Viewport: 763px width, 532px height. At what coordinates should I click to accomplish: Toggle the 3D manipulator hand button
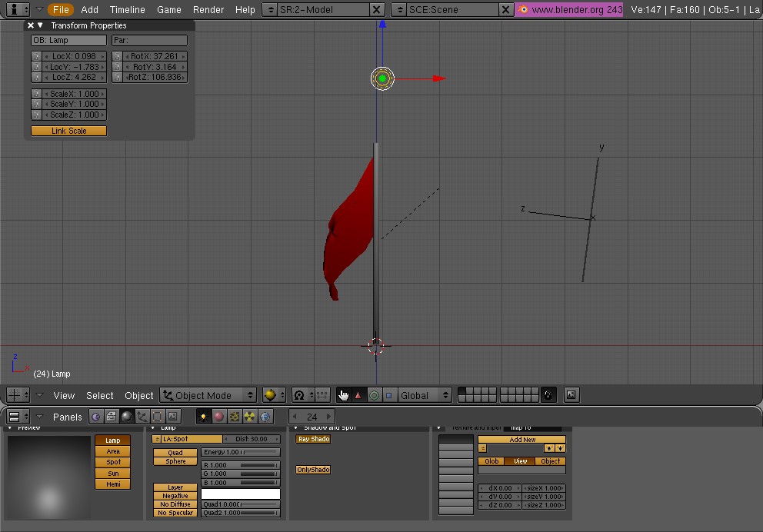pyautogui.click(x=343, y=395)
